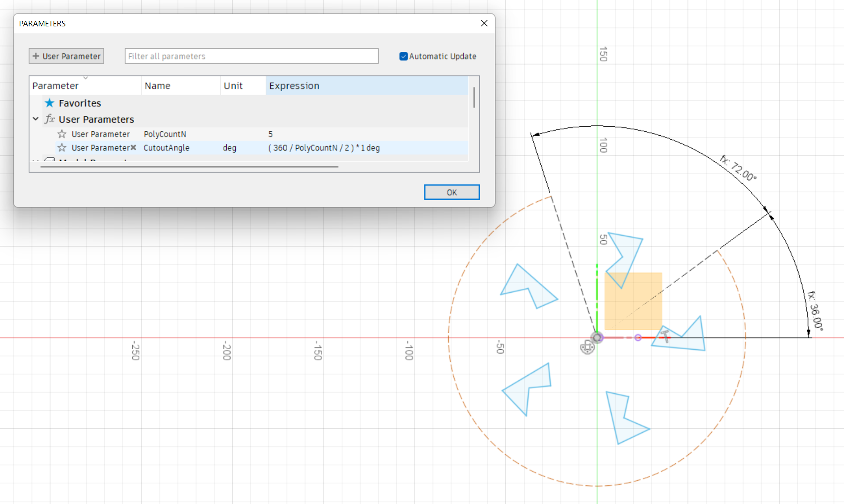Click the horizontal constraint icon on the right triangle
This screenshot has height=504, width=844.
click(x=665, y=336)
